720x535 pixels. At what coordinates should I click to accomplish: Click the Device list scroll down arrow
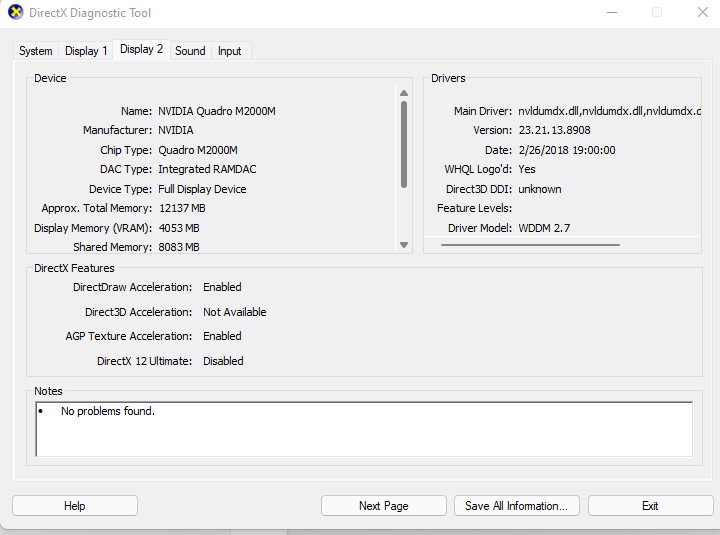[404, 245]
